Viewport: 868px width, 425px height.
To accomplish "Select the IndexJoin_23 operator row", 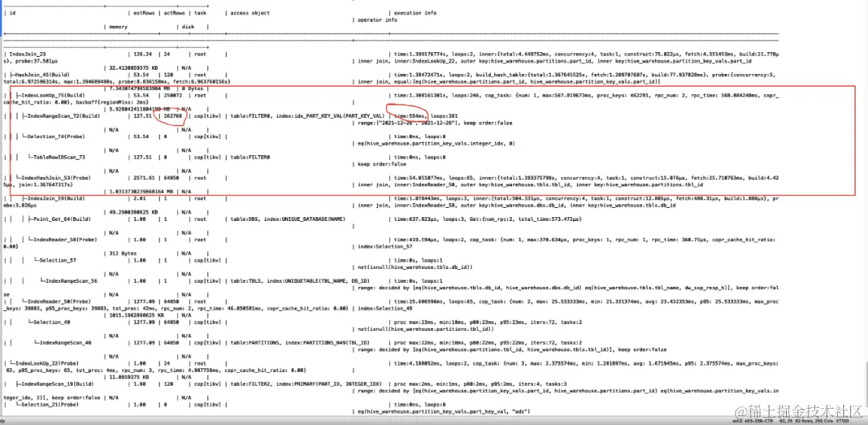I will coord(391,55).
